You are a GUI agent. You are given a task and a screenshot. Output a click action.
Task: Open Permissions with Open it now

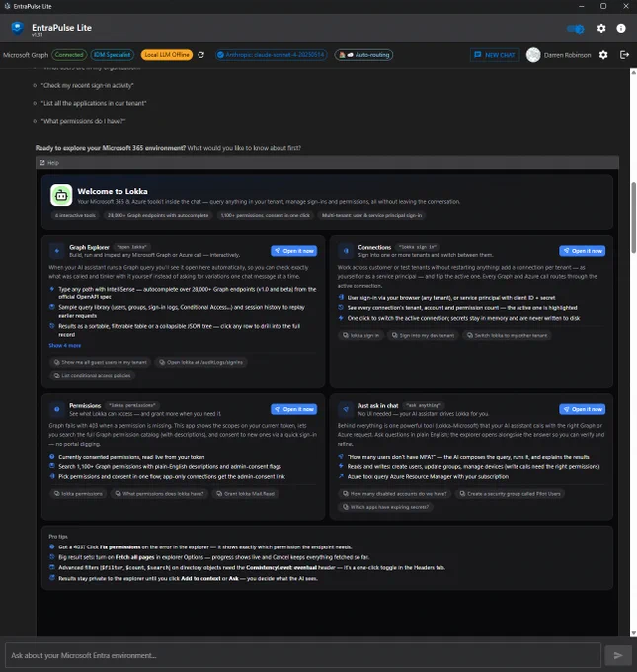(x=294, y=409)
